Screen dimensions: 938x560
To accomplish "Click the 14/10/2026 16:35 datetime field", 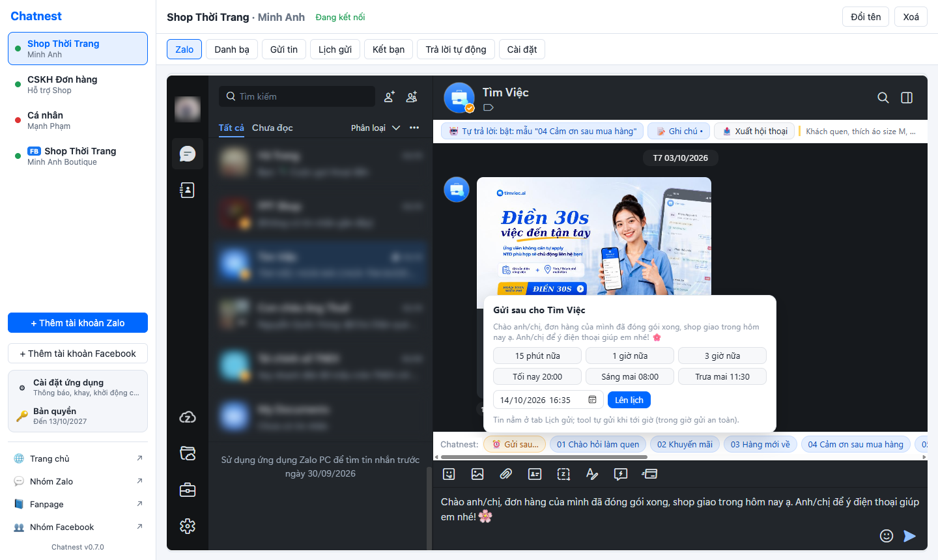I will pyautogui.click(x=548, y=400).
